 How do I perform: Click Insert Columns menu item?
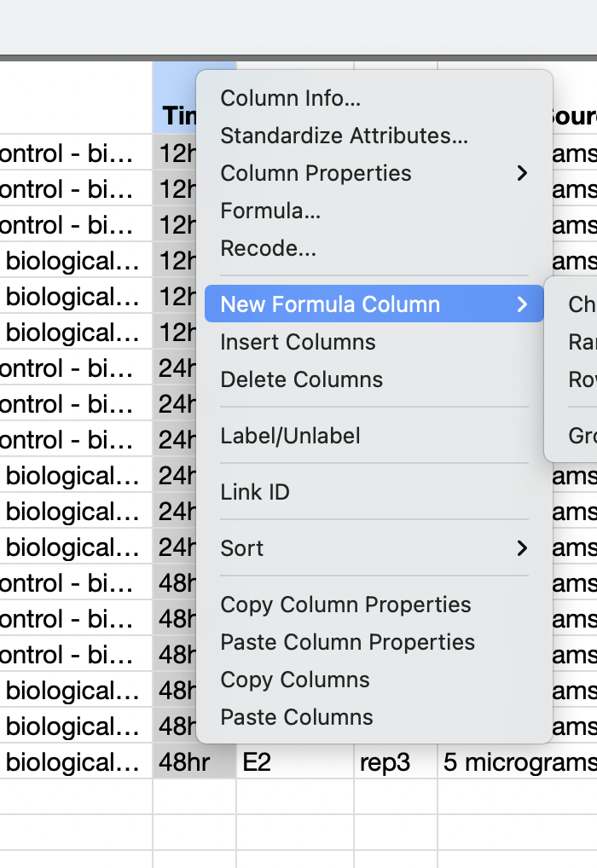tap(298, 342)
